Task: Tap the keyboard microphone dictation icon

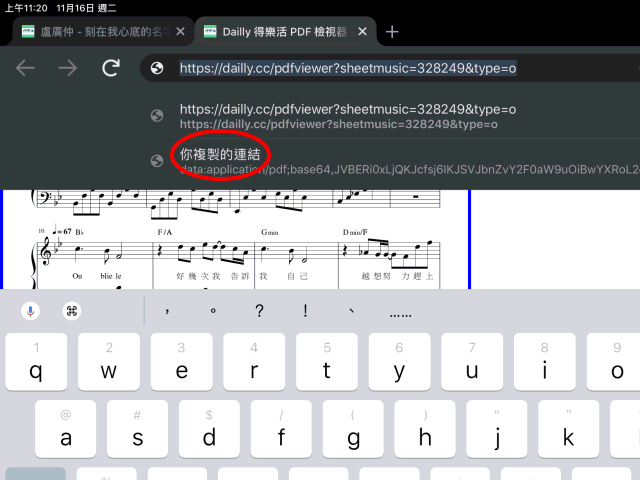Action: click(30, 311)
